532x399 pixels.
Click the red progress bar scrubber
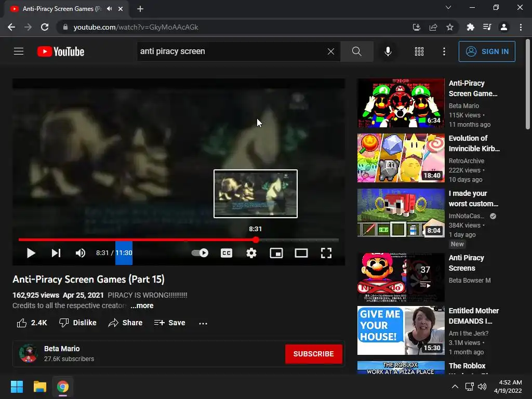point(256,240)
